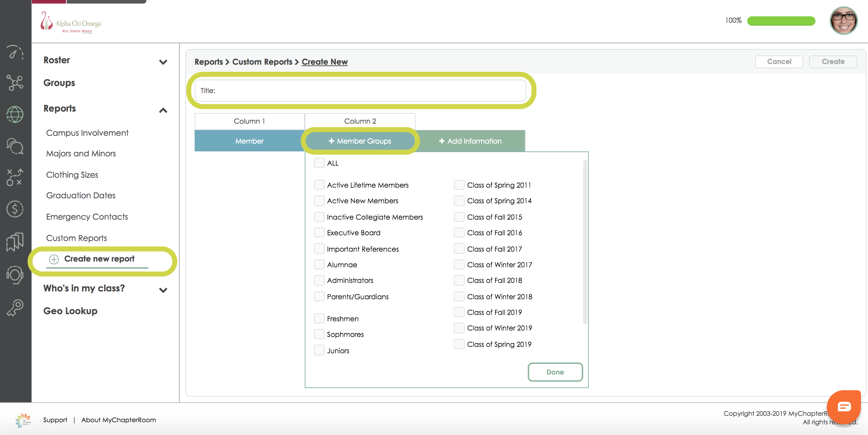Click the dashboard speedometer sidebar icon
The image size is (868, 435).
(x=15, y=53)
